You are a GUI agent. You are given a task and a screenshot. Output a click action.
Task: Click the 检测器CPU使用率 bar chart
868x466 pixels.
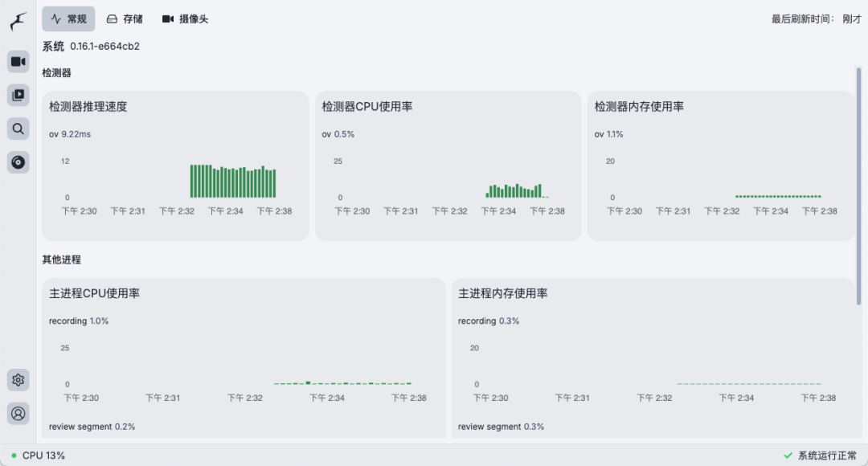[514, 190]
